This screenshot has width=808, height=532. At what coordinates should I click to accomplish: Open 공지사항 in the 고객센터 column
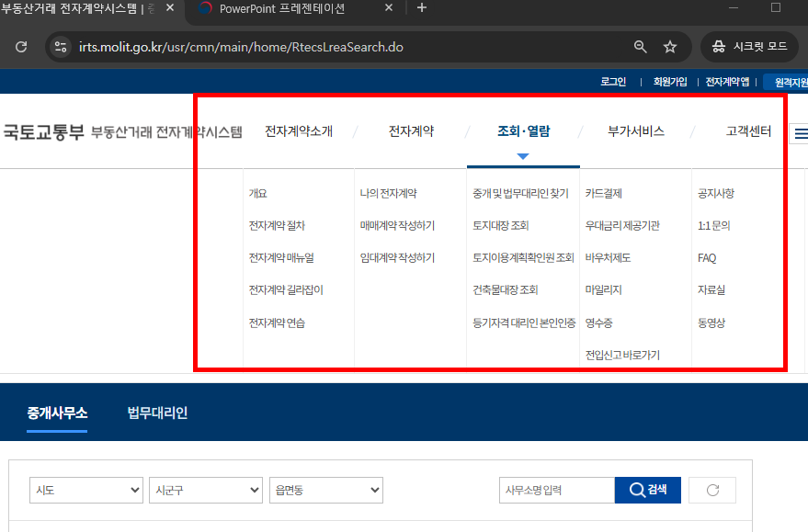715,193
